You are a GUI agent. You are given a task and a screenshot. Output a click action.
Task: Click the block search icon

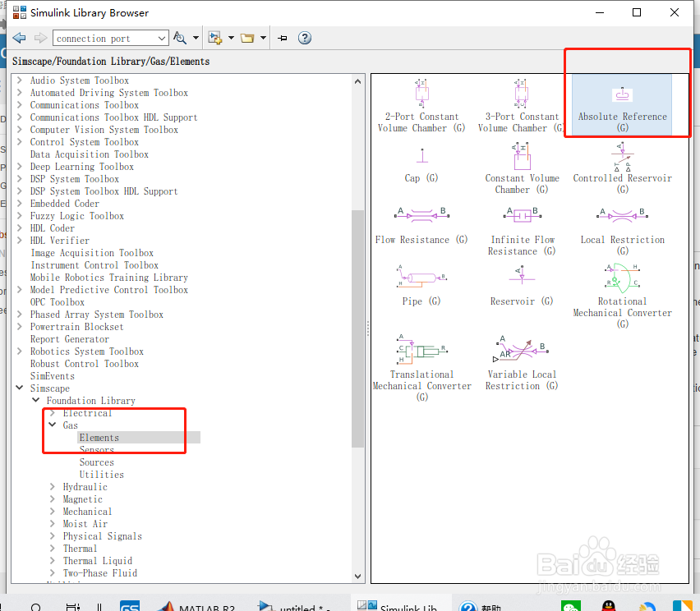(180, 38)
